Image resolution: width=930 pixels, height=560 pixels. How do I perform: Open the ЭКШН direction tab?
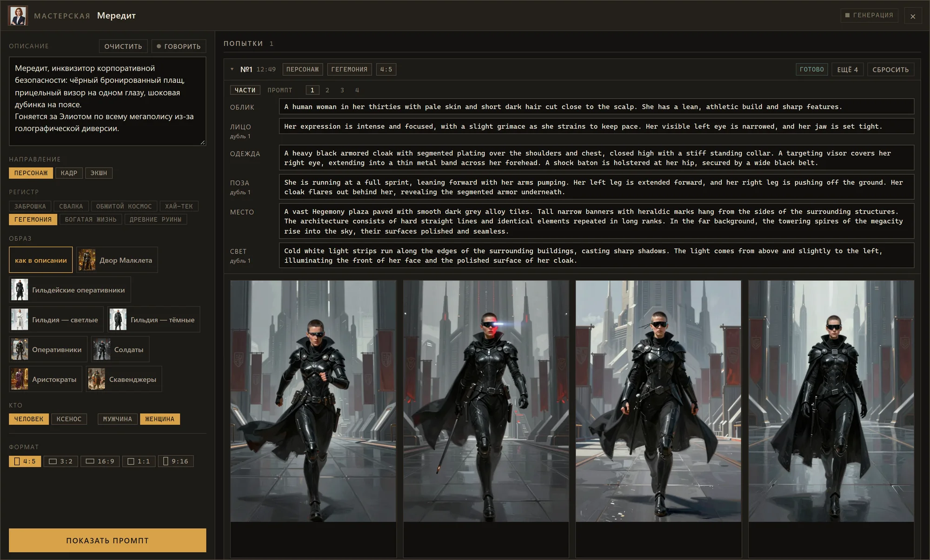(99, 173)
